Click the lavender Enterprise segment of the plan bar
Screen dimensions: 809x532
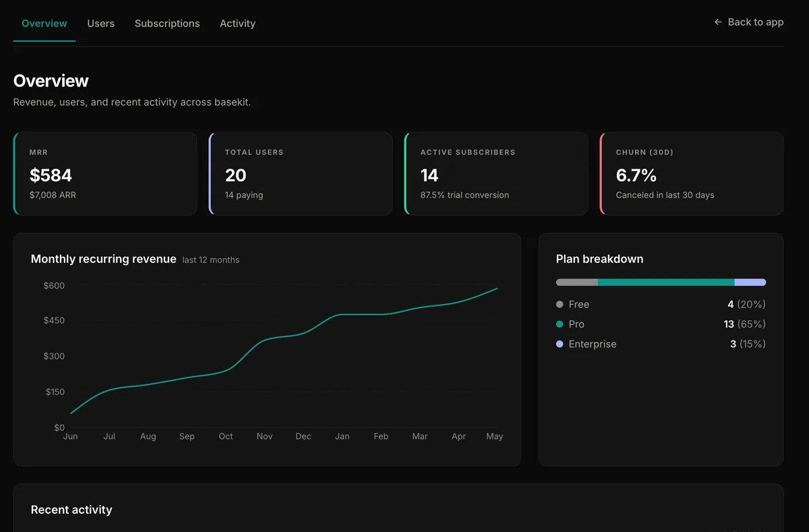(750, 283)
